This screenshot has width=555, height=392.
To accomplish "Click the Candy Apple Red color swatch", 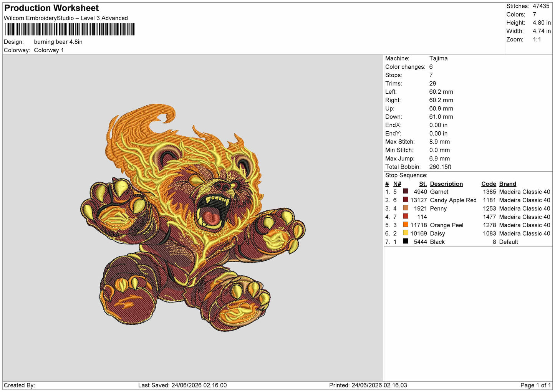I will pyautogui.click(x=406, y=200).
